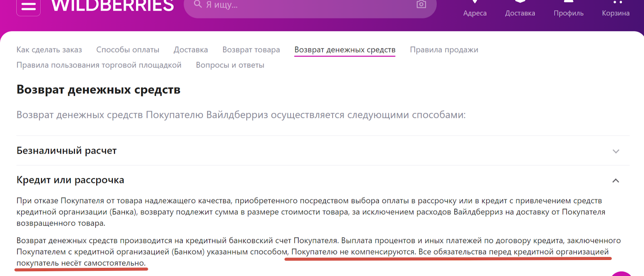Screen dimensions: 644x276
Task: Click chevron next to "Безналичный расчет"
Action: 616,152
